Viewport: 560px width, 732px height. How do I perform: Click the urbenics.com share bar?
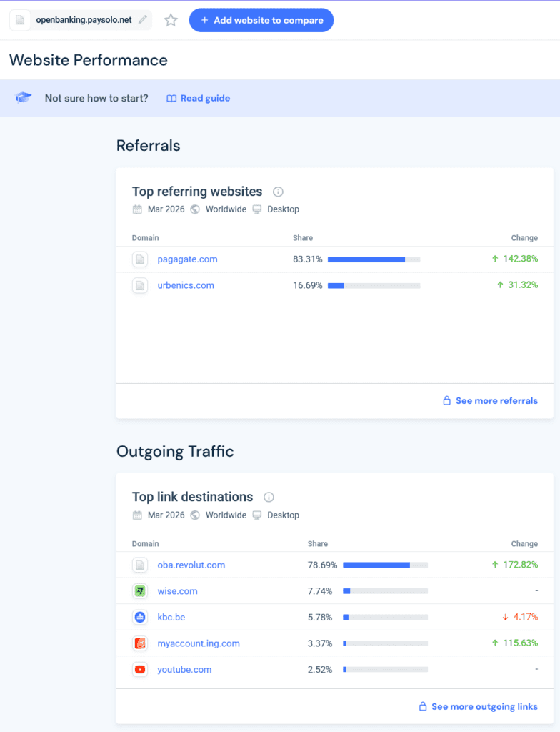click(374, 285)
